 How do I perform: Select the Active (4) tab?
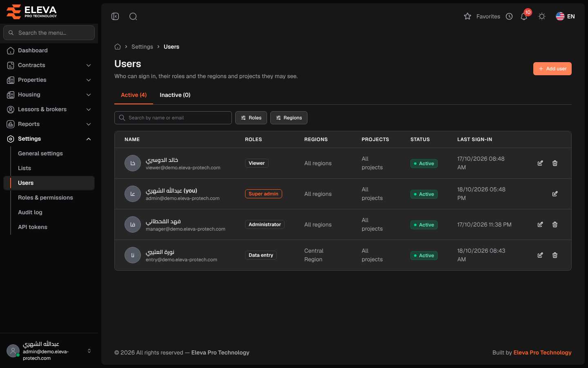[x=134, y=95]
